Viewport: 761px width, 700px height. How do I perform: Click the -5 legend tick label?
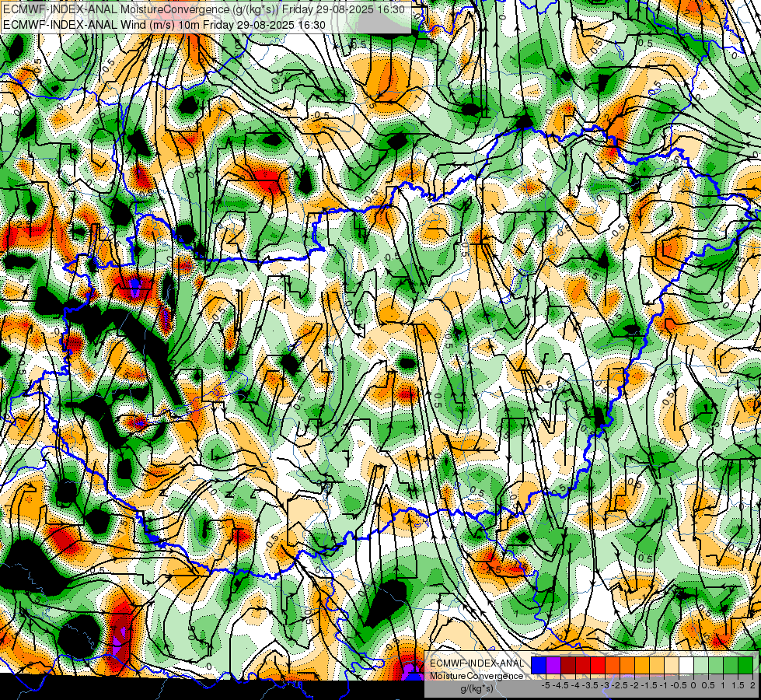coord(546,685)
